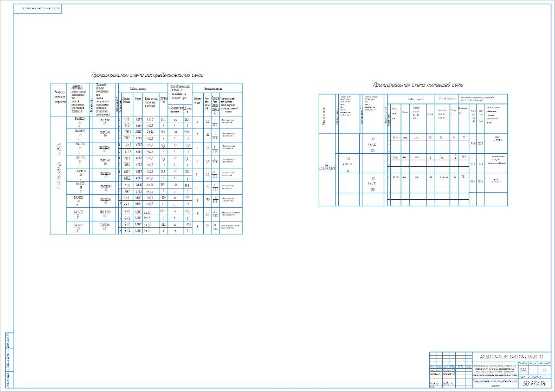Image resolution: width=555 pixels, height=392 pixels.
Task: Click cable designation "7Н1" in the distribution table
Action: 127,185
